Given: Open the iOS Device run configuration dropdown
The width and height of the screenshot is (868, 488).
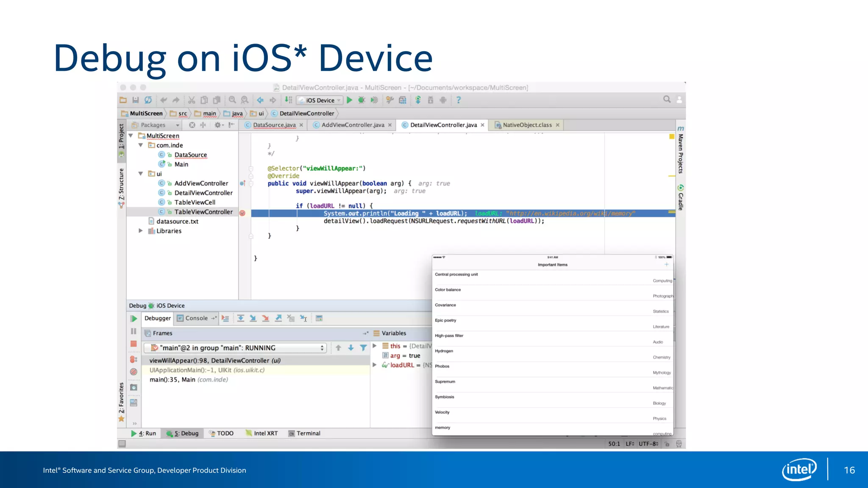Looking at the screenshot, I should (320, 100).
